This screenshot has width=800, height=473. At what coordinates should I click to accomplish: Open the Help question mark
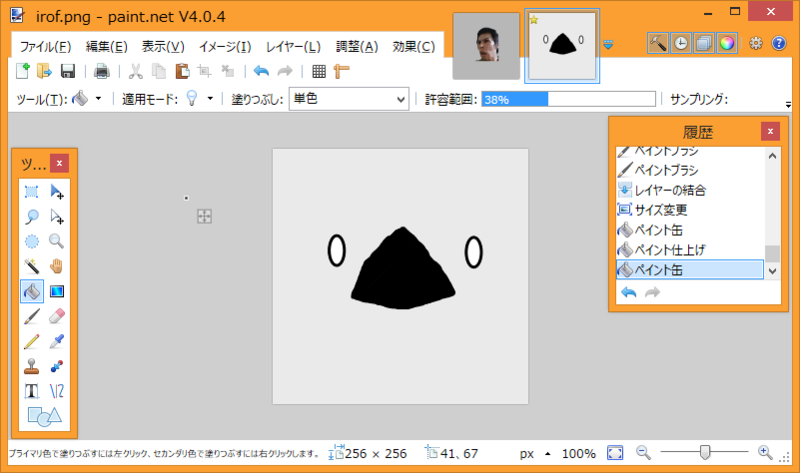pos(779,43)
